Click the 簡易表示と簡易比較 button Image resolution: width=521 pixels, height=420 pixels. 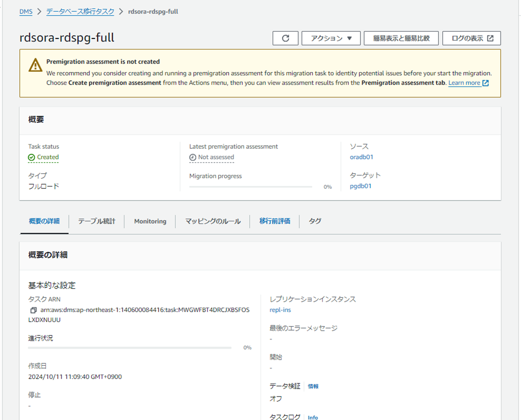coord(401,38)
